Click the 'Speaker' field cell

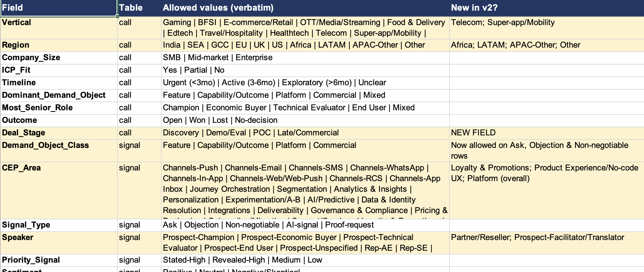[59, 243]
